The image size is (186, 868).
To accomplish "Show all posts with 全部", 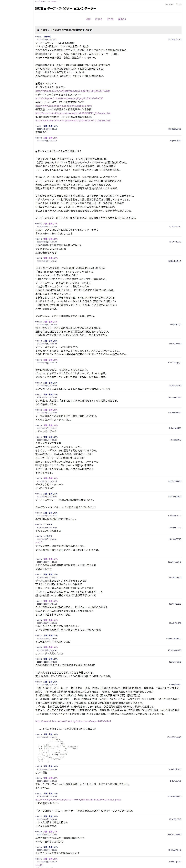I will (88, 19).
